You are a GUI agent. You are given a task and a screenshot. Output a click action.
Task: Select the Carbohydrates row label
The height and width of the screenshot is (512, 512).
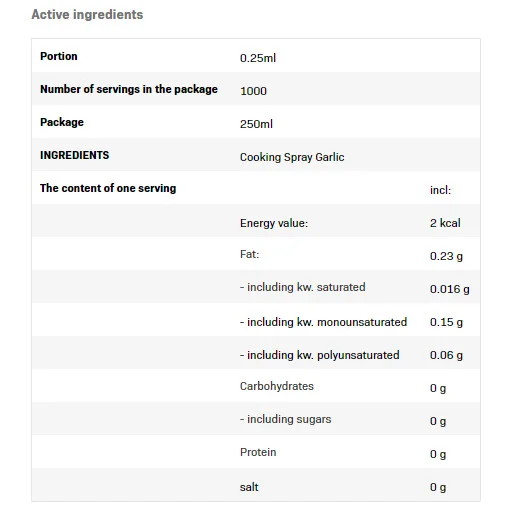coord(277,386)
